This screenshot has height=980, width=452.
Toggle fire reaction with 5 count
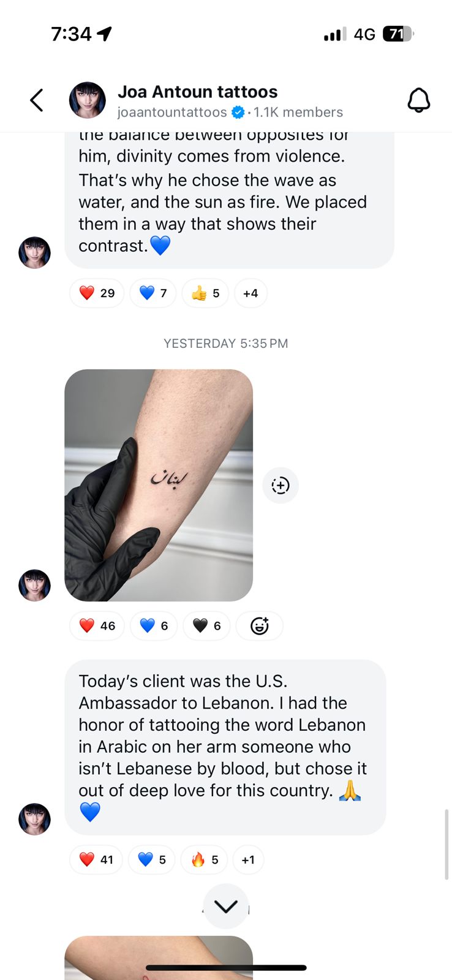pyautogui.click(x=205, y=860)
